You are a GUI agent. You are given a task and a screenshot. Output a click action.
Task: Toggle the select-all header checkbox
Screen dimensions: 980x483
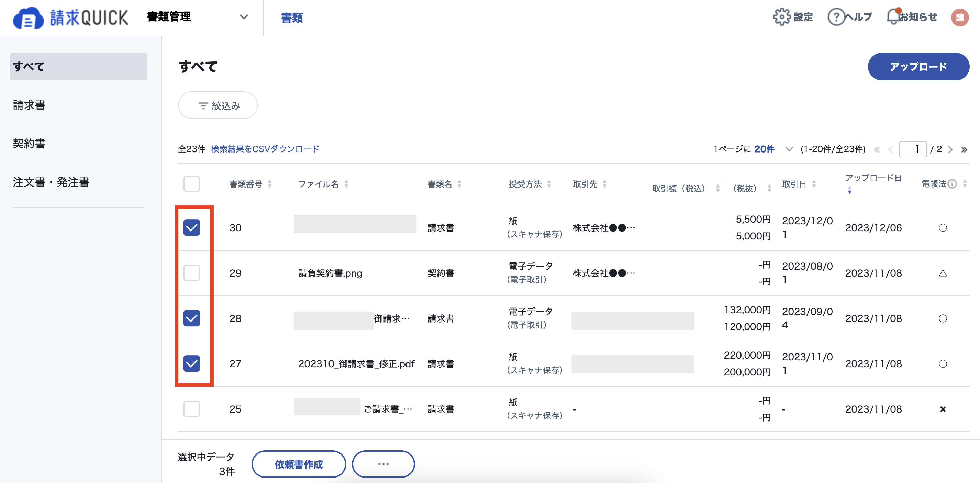click(x=192, y=184)
